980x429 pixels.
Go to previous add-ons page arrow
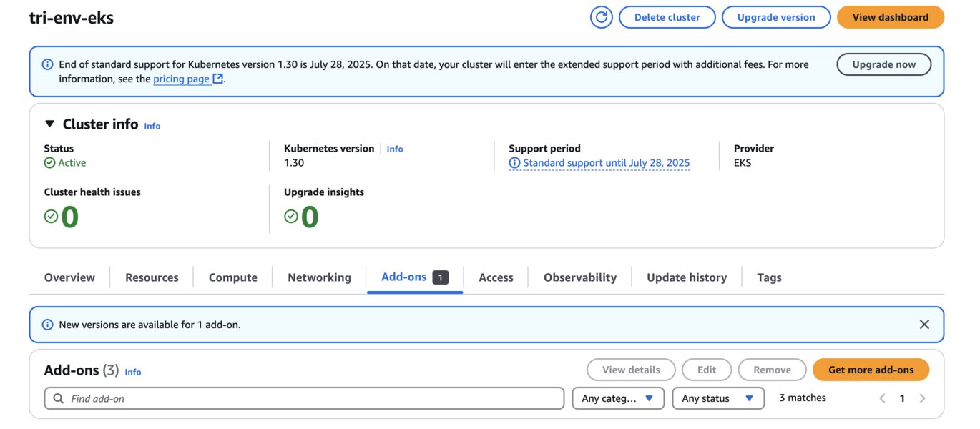pyautogui.click(x=882, y=398)
